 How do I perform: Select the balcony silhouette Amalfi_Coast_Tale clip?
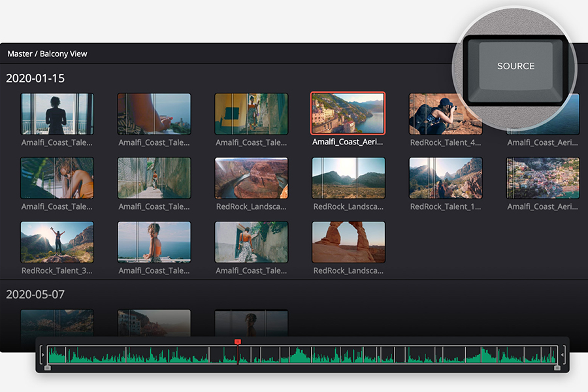57,114
